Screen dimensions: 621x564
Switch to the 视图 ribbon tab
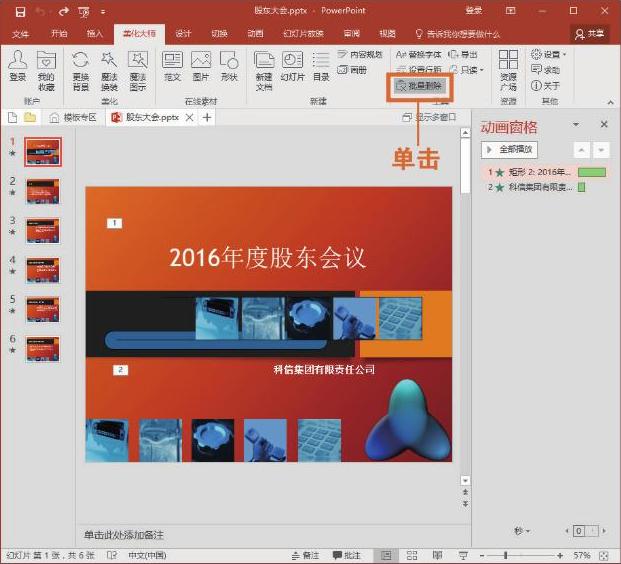click(x=387, y=33)
